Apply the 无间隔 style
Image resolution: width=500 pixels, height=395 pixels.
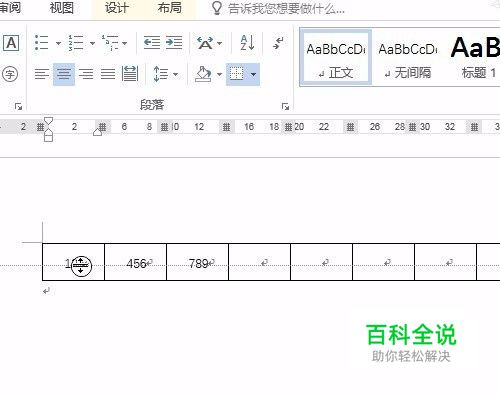click(408, 57)
